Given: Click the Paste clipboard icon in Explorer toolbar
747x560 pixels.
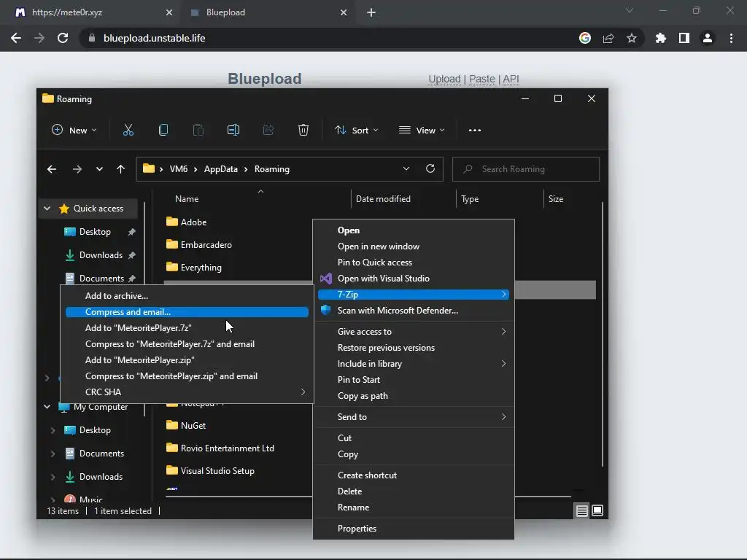Looking at the screenshot, I should pyautogui.click(x=198, y=130).
